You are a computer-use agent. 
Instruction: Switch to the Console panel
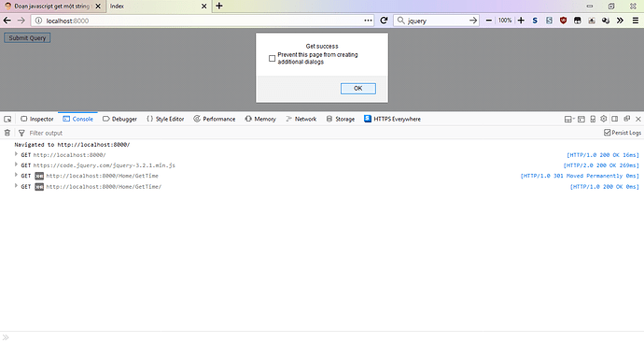point(77,119)
